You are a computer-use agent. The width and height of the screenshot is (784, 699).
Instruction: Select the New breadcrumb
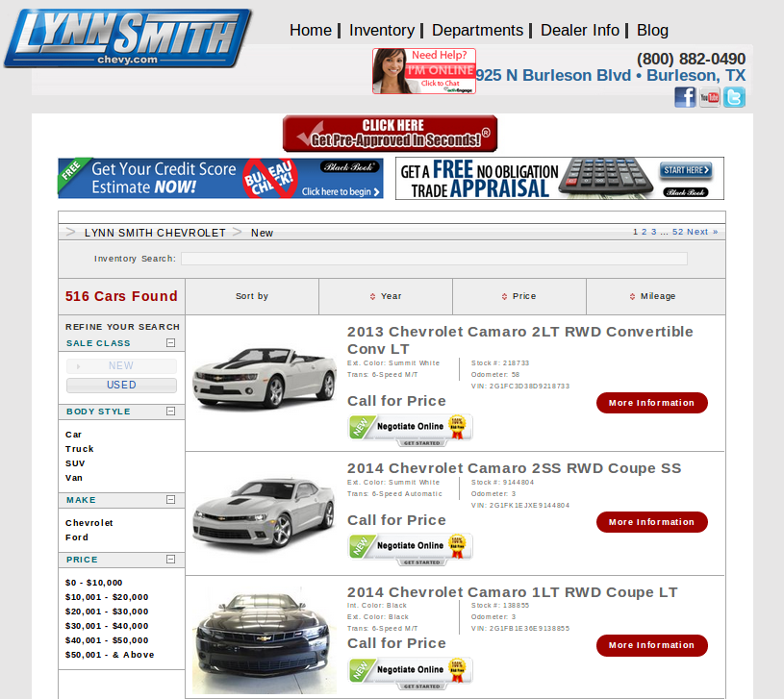[262, 233]
